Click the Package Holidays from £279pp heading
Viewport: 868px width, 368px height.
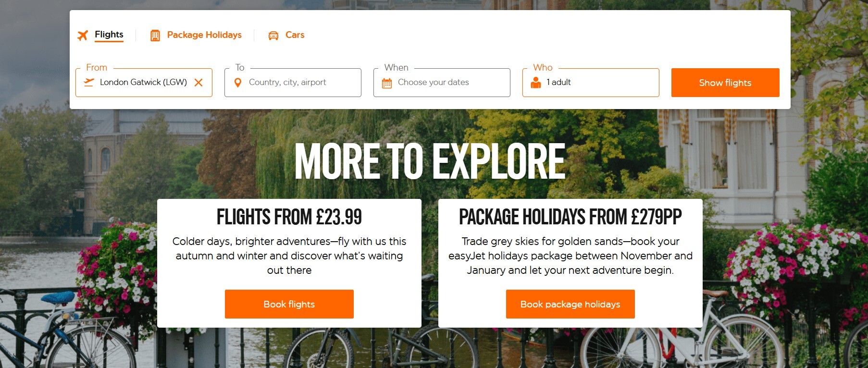click(570, 217)
